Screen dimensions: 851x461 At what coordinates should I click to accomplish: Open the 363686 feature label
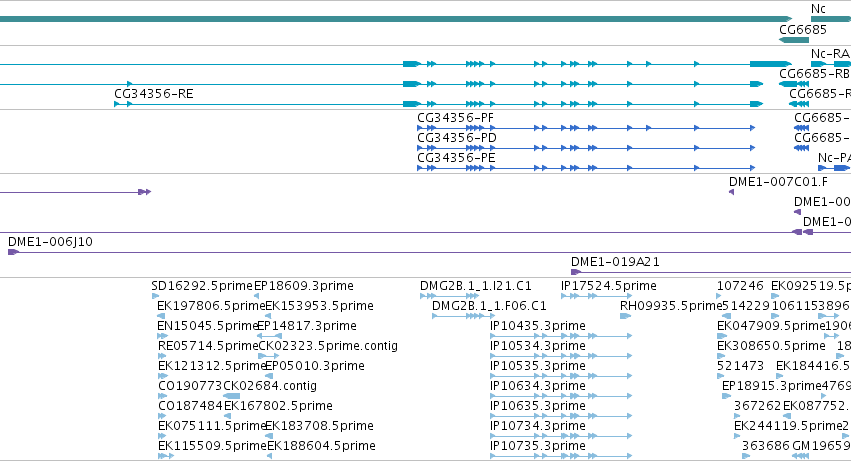click(765, 447)
